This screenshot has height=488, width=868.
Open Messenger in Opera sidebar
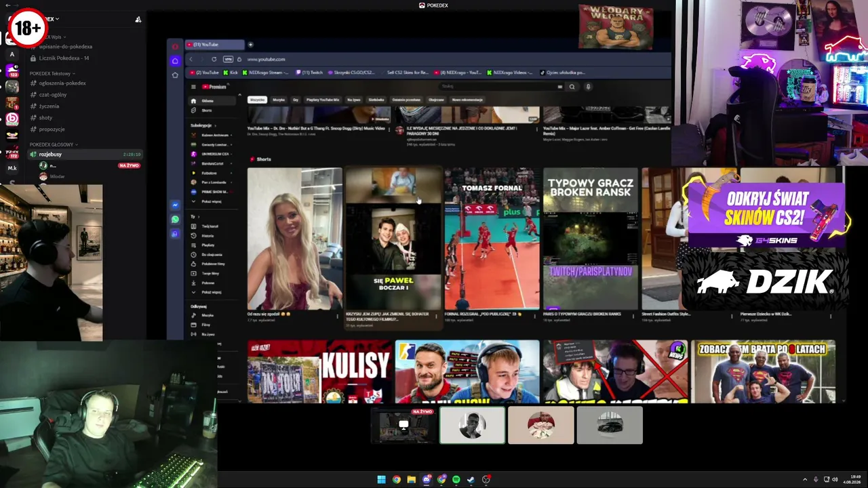pyautogui.click(x=175, y=205)
